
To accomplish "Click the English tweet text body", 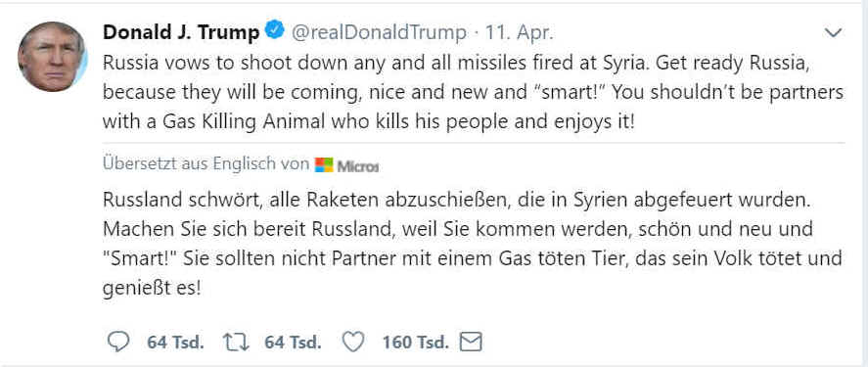I will pyautogui.click(x=474, y=92).
